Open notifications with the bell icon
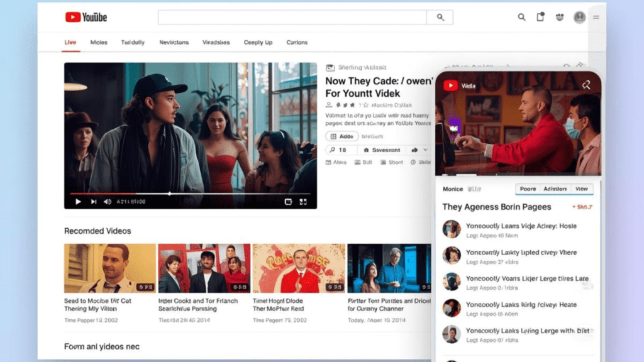 (x=540, y=17)
